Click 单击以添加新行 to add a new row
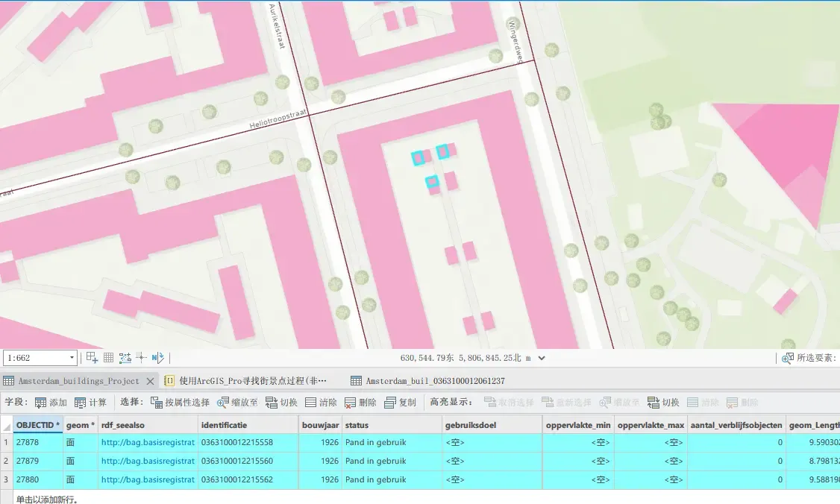This screenshot has width=840, height=504. (x=46, y=500)
